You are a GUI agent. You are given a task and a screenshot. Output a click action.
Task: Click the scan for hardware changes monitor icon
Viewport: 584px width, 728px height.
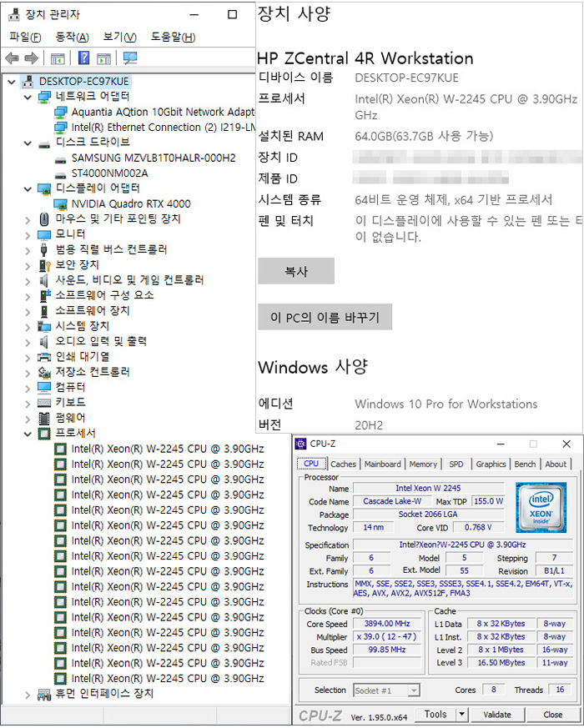(x=130, y=58)
